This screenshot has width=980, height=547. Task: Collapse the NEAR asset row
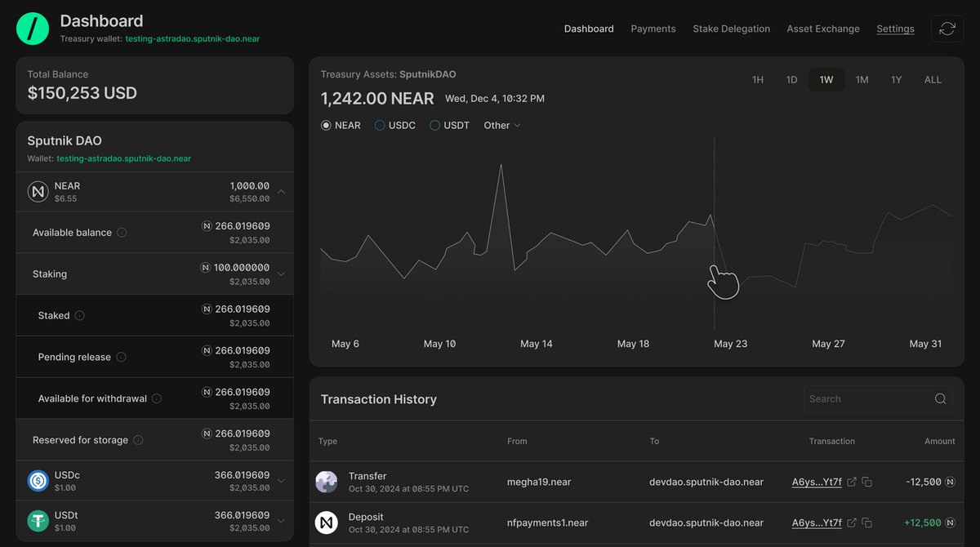point(281,190)
